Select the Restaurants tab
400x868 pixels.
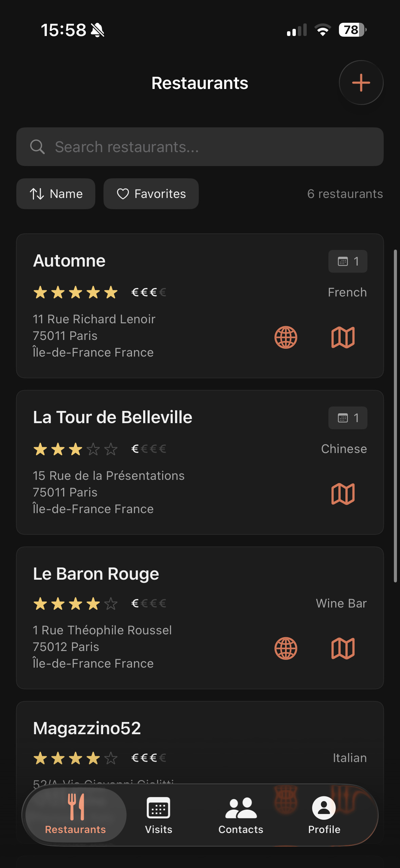[x=76, y=815]
